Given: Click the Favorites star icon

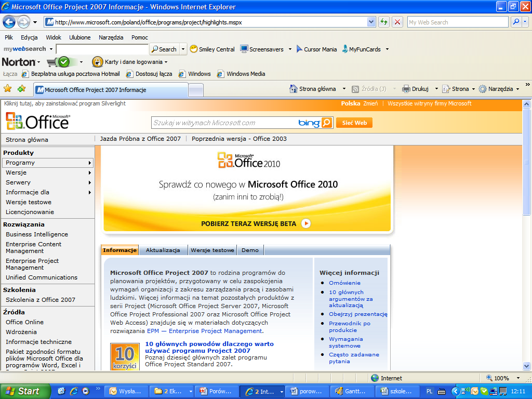Looking at the screenshot, I should [7, 89].
